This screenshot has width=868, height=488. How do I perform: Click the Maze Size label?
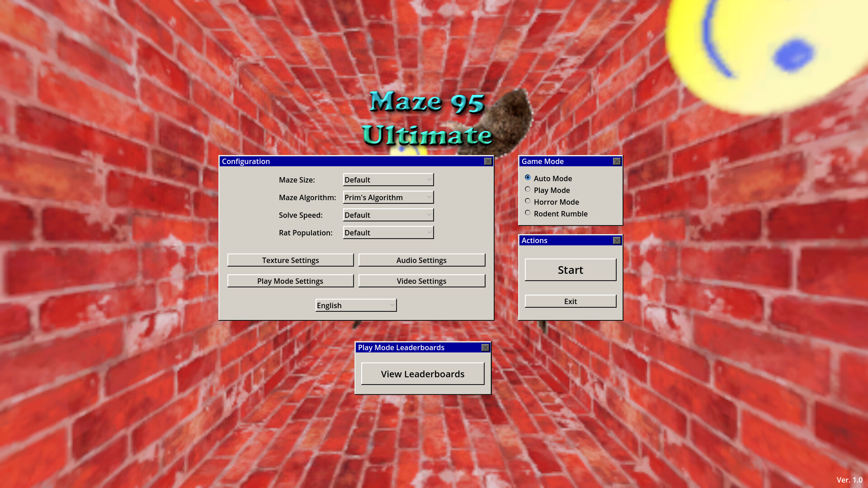(297, 180)
